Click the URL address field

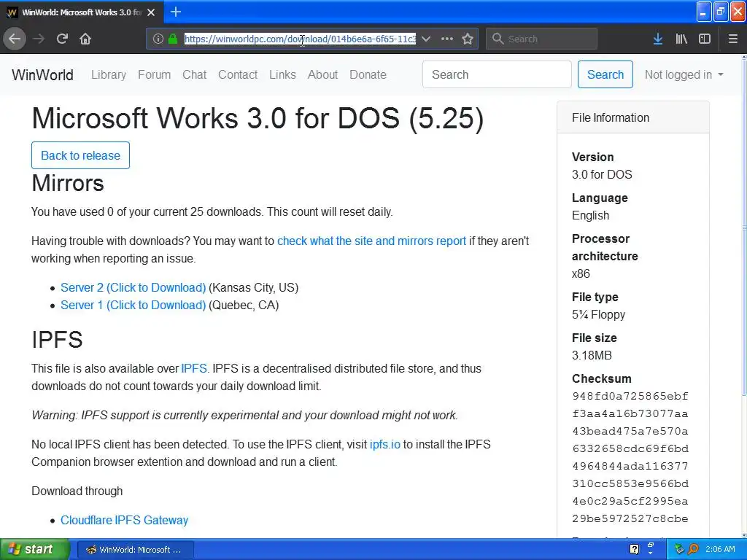pyautogui.click(x=300, y=39)
